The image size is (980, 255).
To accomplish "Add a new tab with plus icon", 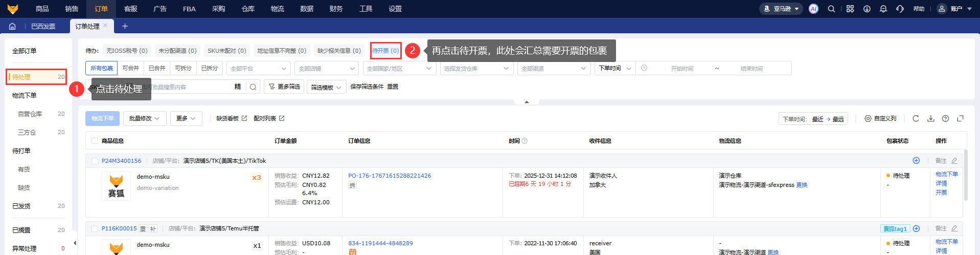I will pyautogui.click(x=125, y=26).
